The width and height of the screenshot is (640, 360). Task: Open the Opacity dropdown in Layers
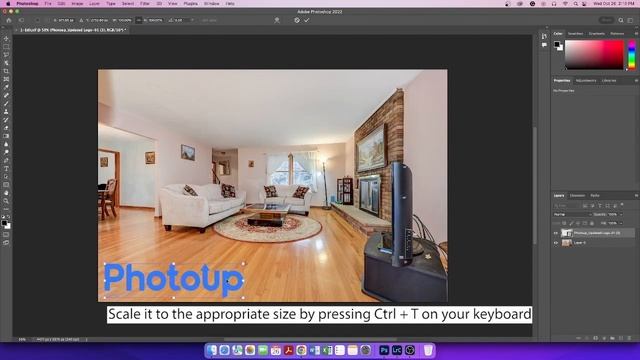(621, 214)
